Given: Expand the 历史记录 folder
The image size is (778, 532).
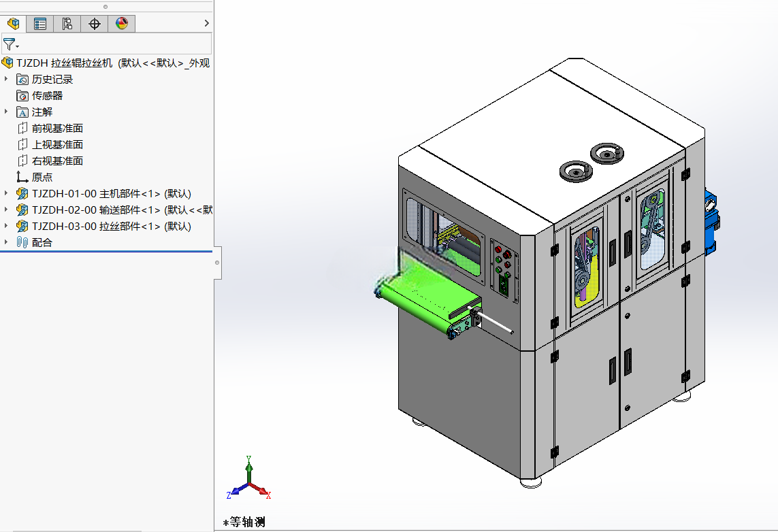Looking at the screenshot, I should pyautogui.click(x=6, y=79).
